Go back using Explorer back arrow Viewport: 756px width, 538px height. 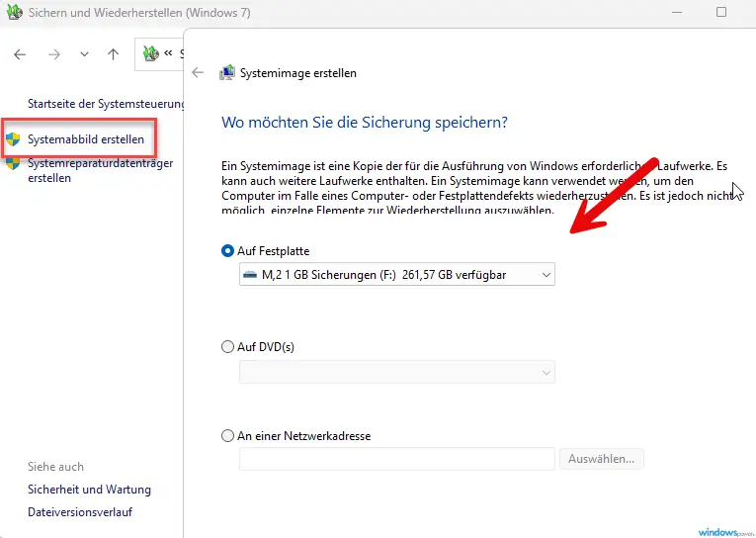click(x=20, y=54)
